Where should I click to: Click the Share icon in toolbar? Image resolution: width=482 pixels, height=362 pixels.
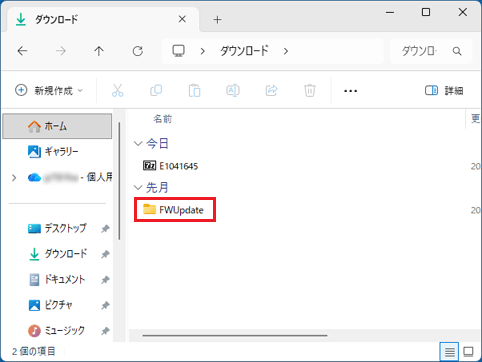(x=271, y=90)
